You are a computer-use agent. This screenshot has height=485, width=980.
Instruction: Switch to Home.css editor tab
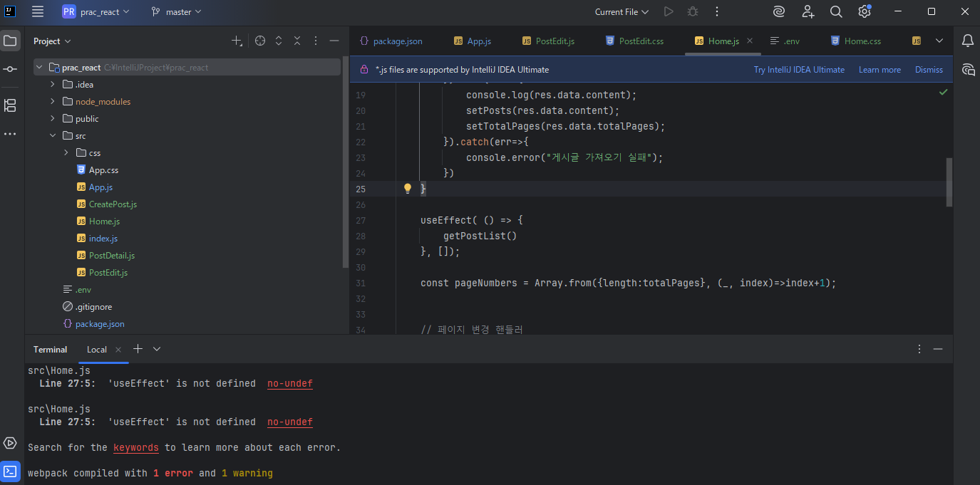pyautogui.click(x=855, y=41)
